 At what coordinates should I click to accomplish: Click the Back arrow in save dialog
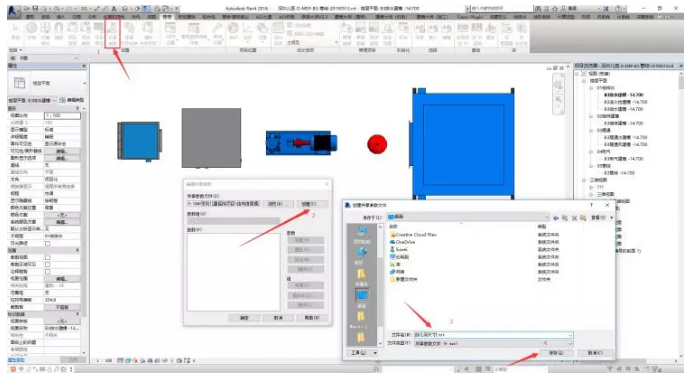point(556,218)
